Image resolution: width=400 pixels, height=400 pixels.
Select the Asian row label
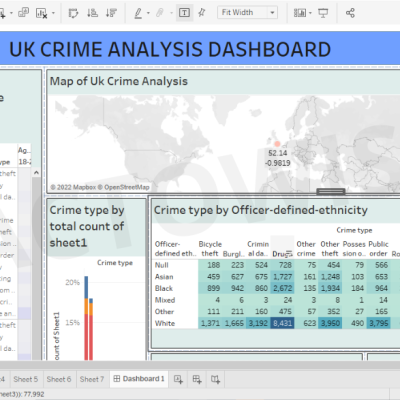pyautogui.click(x=164, y=277)
